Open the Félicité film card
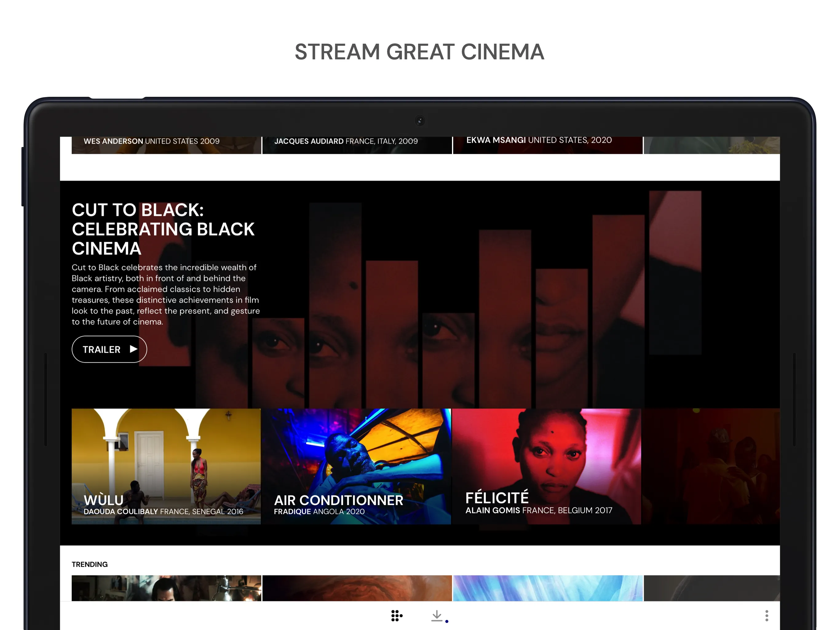The image size is (840, 630). (547, 466)
